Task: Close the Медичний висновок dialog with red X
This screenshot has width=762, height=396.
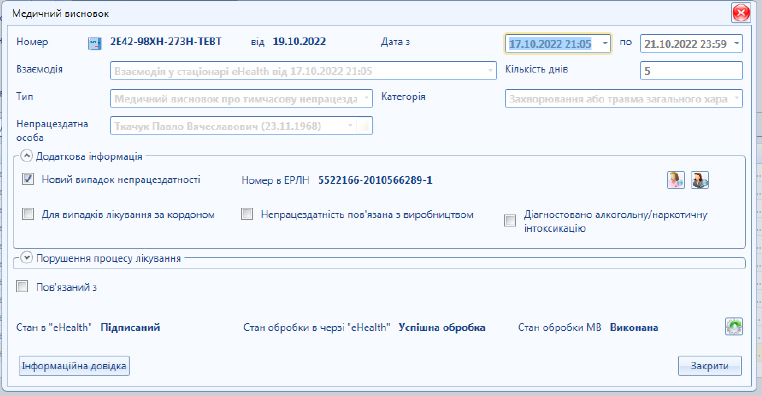Action: coord(741,13)
